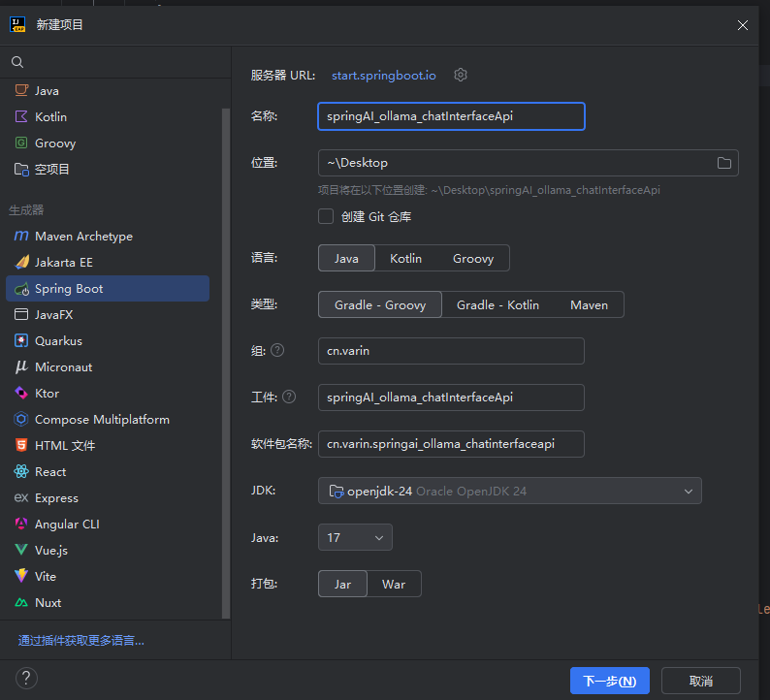
Task: Click the Vue.js icon
Action: point(21,550)
